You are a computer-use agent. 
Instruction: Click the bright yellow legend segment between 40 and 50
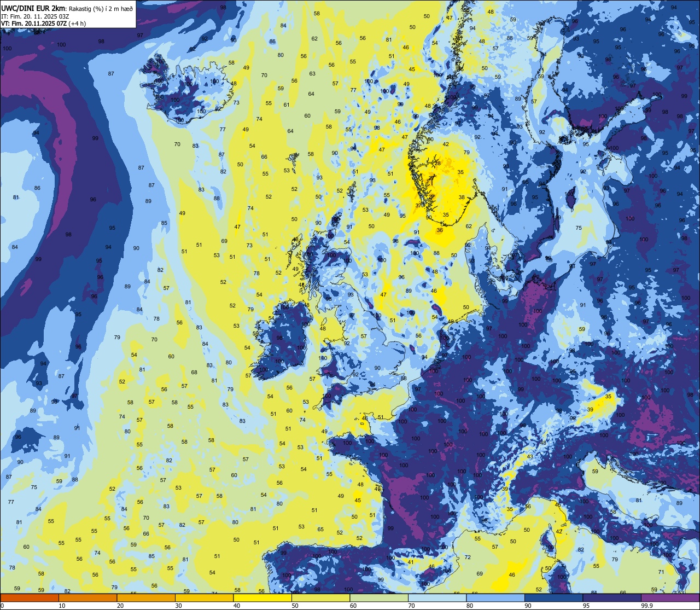(x=262, y=597)
